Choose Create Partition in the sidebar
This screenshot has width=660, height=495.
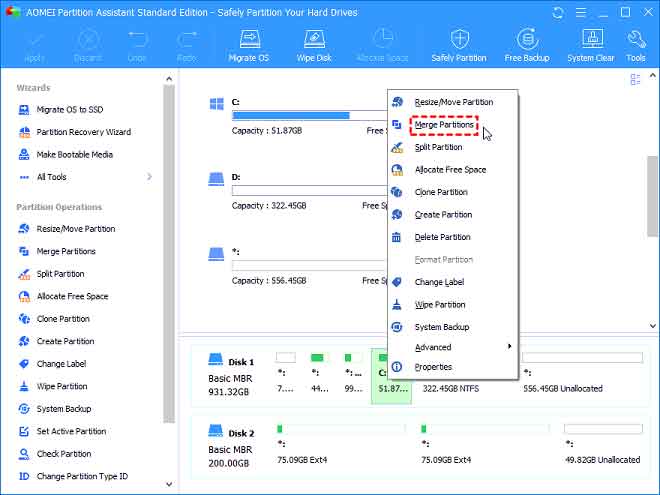tap(56, 341)
